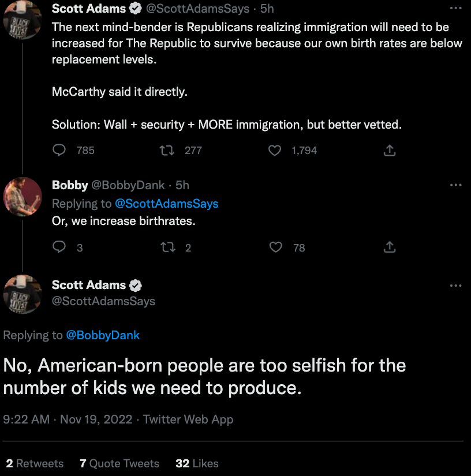Retweet the tweet with 277 retweets

pos(167,151)
